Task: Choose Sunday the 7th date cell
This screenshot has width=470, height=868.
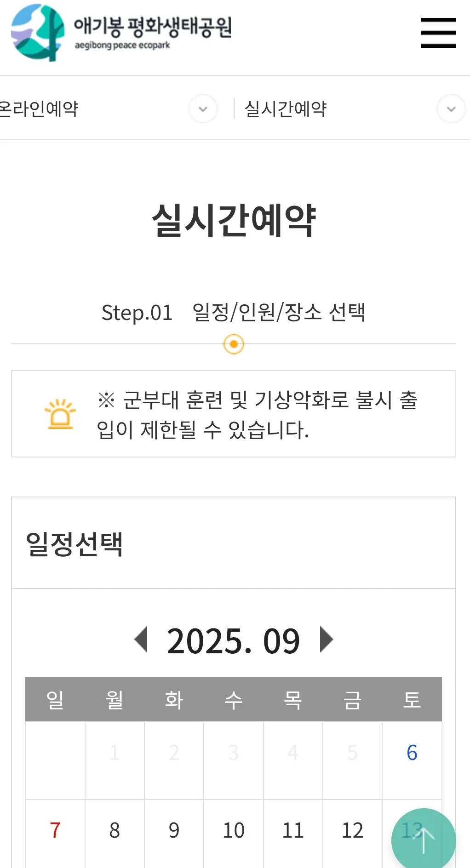Action: tap(54, 830)
